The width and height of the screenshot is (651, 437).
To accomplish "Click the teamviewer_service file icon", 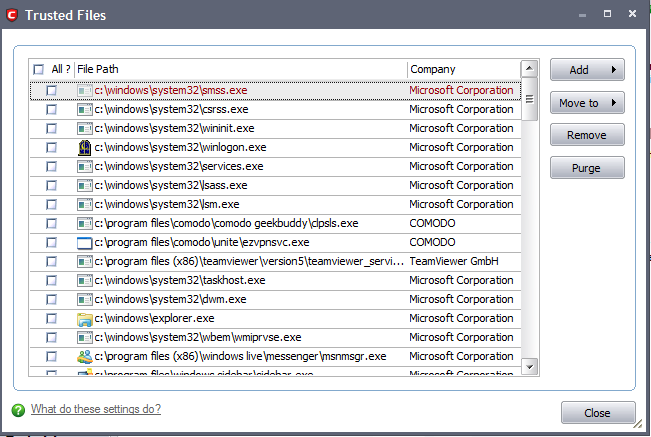I will click(85, 261).
